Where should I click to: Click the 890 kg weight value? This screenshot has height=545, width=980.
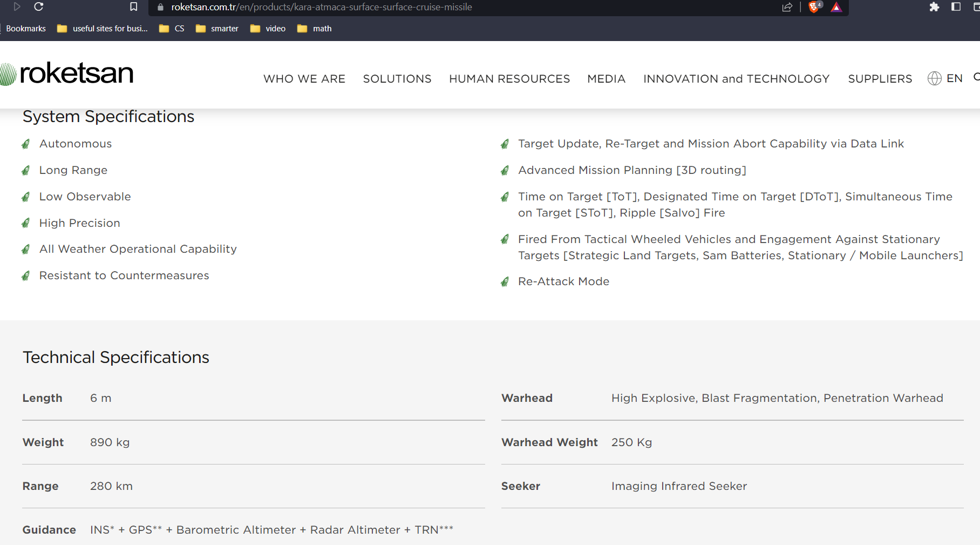[x=110, y=442]
